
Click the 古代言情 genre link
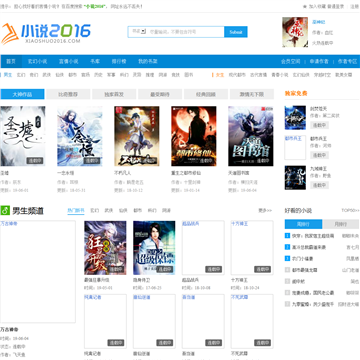click(x=258, y=75)
